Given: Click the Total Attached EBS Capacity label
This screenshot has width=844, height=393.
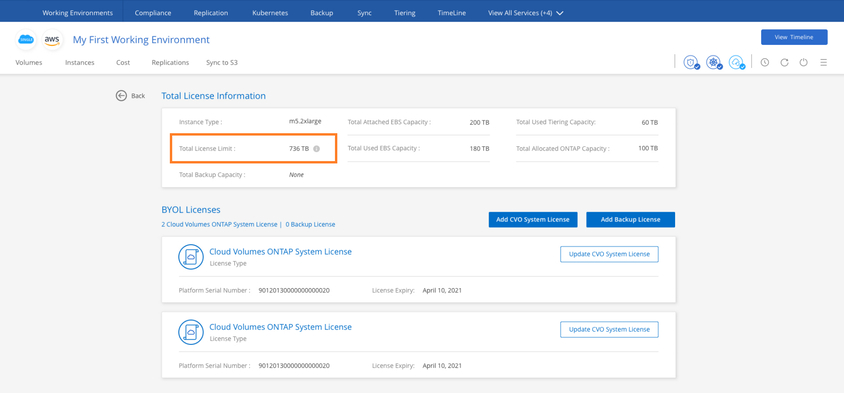Looking at the screenshot, I should (x=389, y=122).
